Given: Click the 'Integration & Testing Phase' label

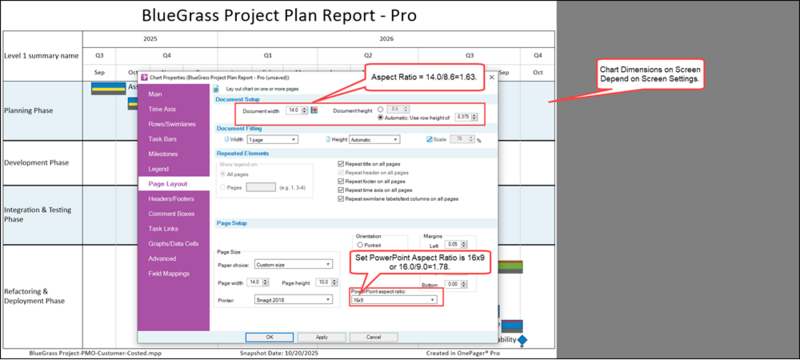Looking at the screenshot, I should coord(38,214).
